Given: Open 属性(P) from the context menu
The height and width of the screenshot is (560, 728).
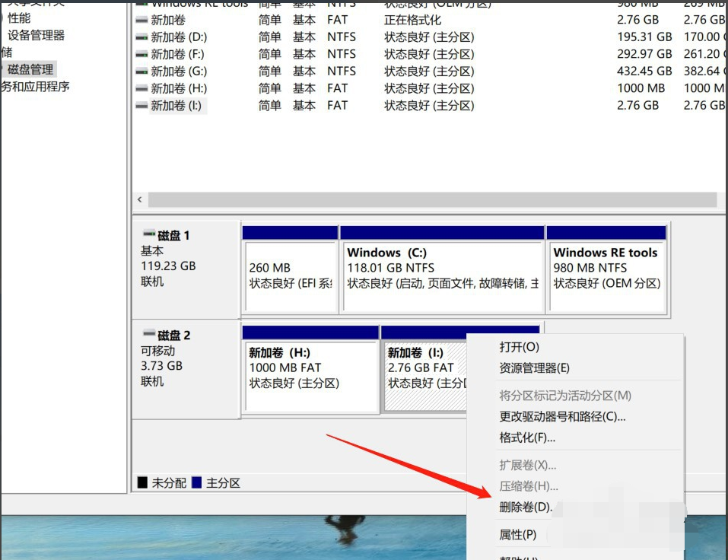Looking at the screenshot, I should point(517,535).
